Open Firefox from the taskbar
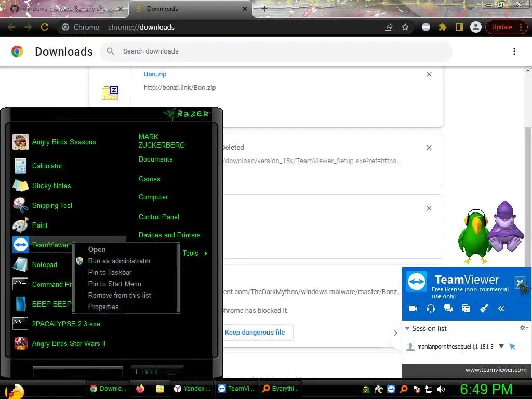This screenshot has width=532, height=399. [x=140, y=389]
